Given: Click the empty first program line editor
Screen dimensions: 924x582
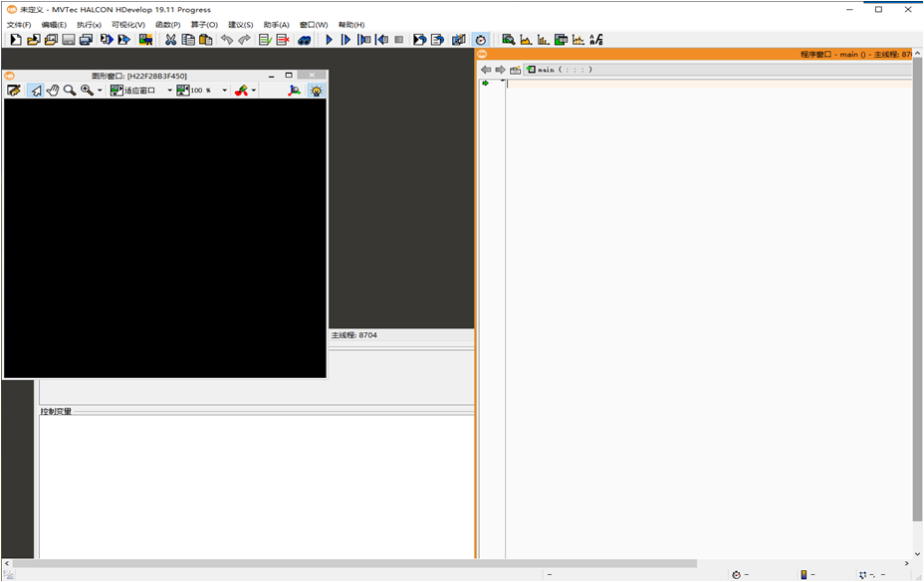Looking at the screenshot, I should pos(710,84).
